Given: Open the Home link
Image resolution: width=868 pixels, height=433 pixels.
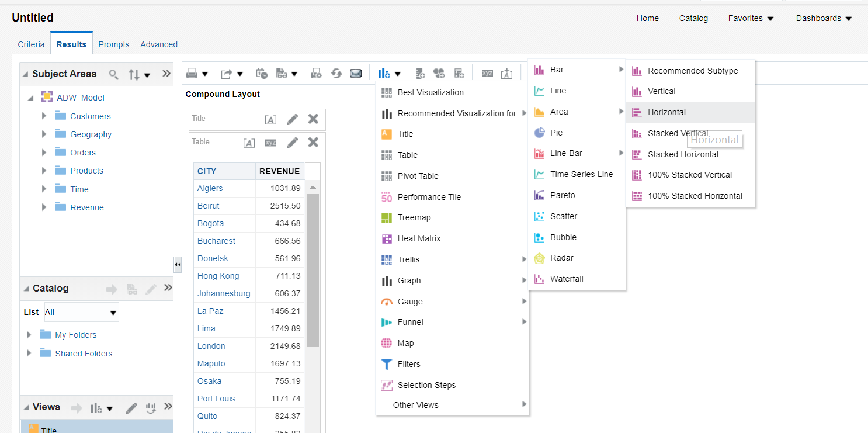Looking at the screenshot, I should pos(648,18).
